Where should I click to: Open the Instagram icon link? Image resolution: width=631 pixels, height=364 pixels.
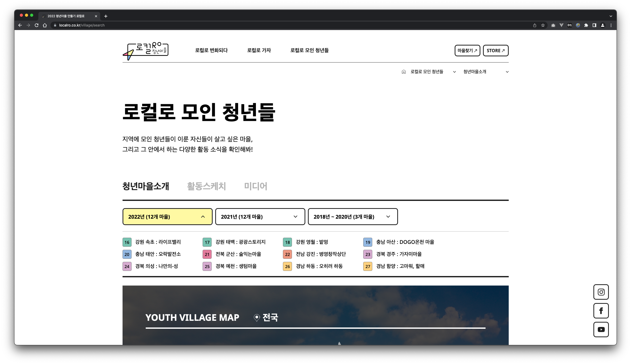point(601,292)
